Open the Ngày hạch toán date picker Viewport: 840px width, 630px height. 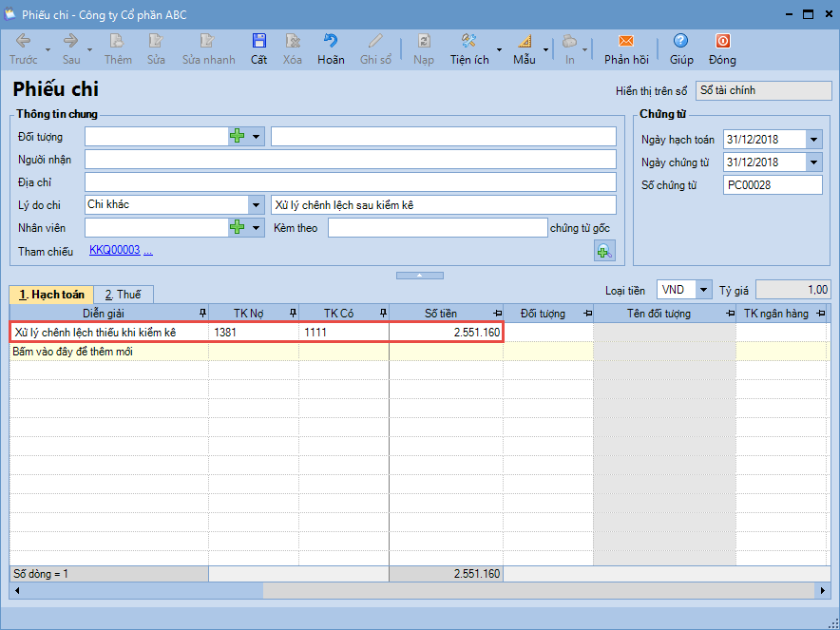[813, 140]
